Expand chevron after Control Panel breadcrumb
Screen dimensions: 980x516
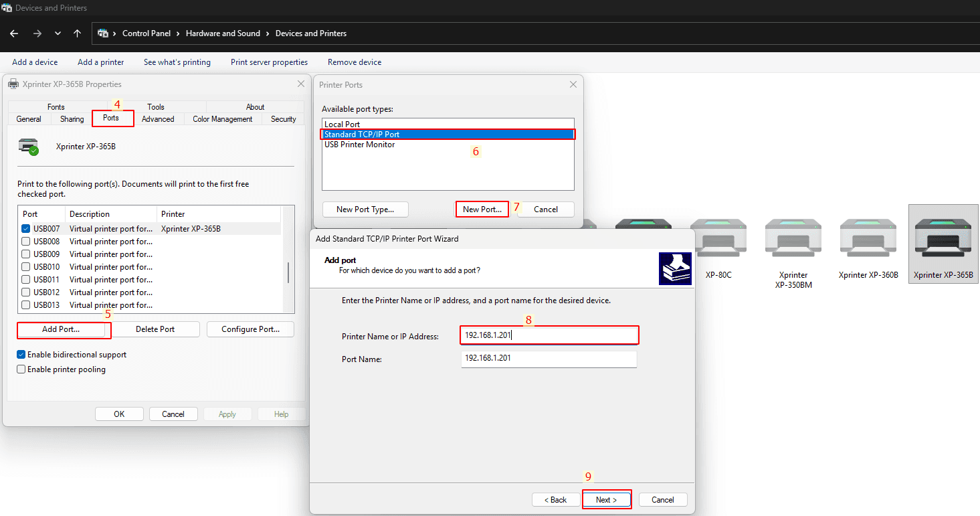click(179, 33)
